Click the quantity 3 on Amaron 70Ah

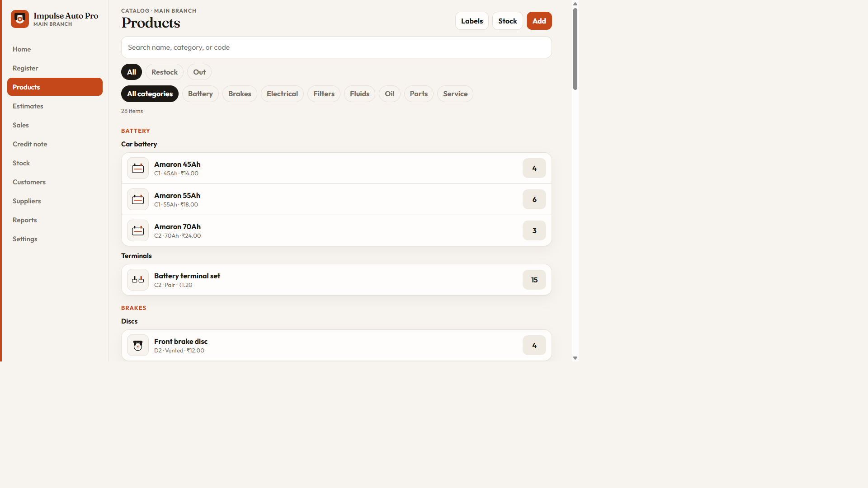coord(534,230)
